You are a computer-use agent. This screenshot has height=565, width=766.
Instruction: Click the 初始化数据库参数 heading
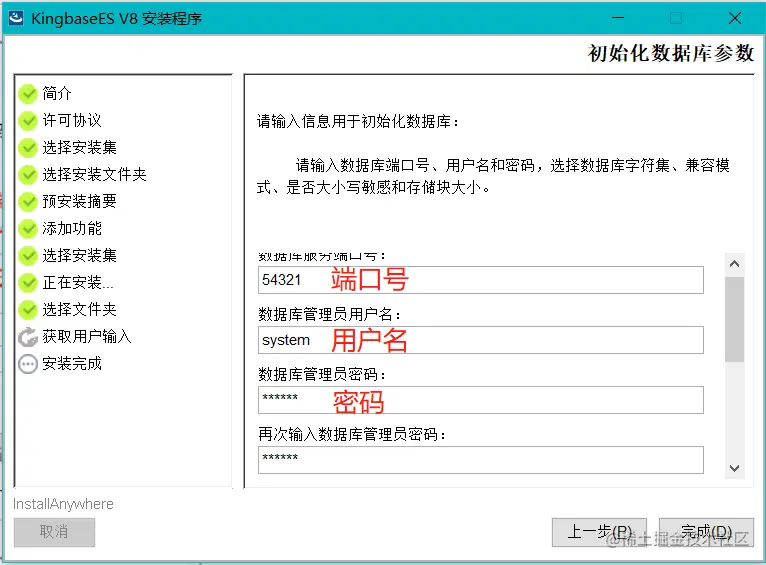(671, 53)
